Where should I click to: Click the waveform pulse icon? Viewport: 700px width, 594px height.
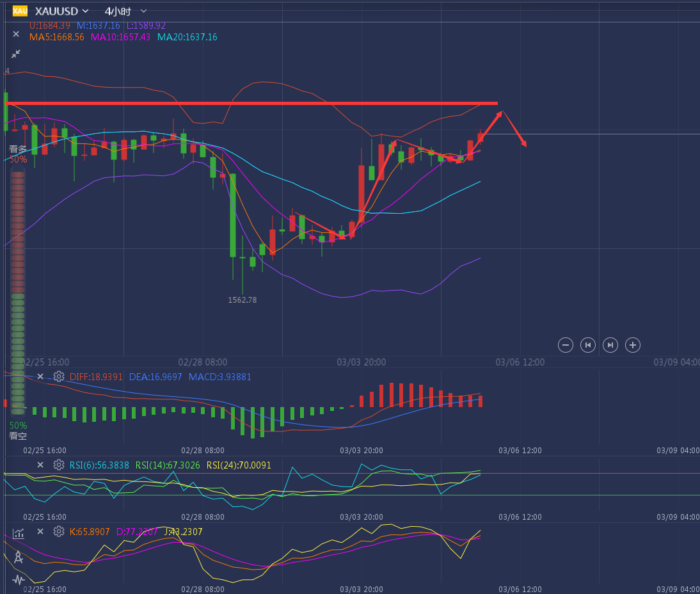click(x=18, y=580)
